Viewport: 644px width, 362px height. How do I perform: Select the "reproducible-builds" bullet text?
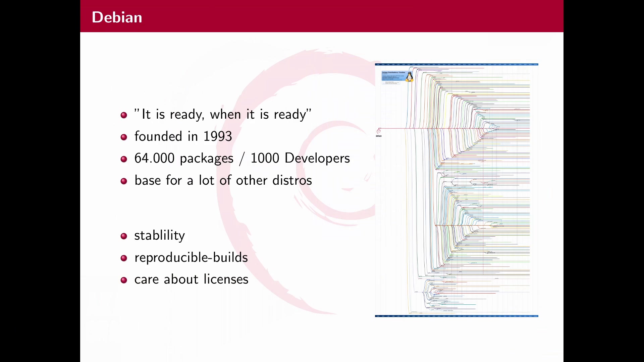[x=191, y=257]
